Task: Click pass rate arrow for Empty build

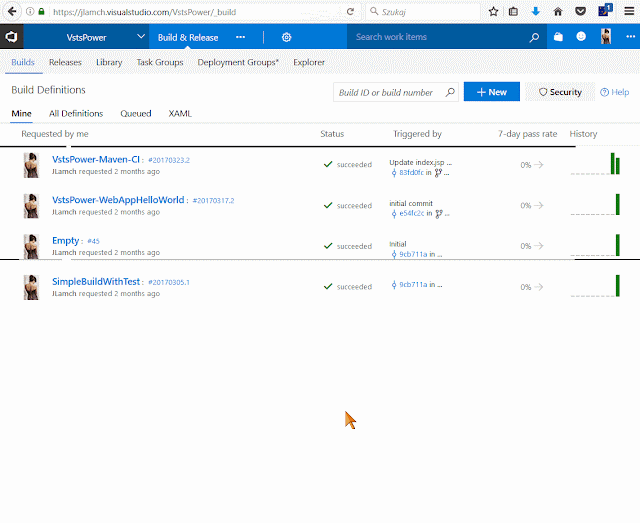Action: tap(539, 246)
